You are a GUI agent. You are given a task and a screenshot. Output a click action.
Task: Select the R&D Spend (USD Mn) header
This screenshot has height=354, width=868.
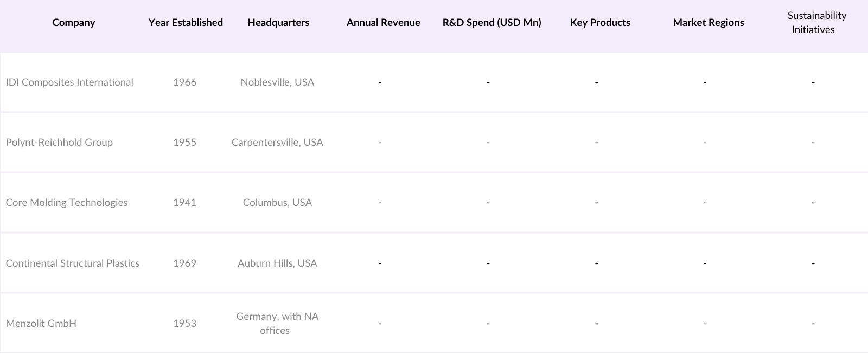click(492, 23)
